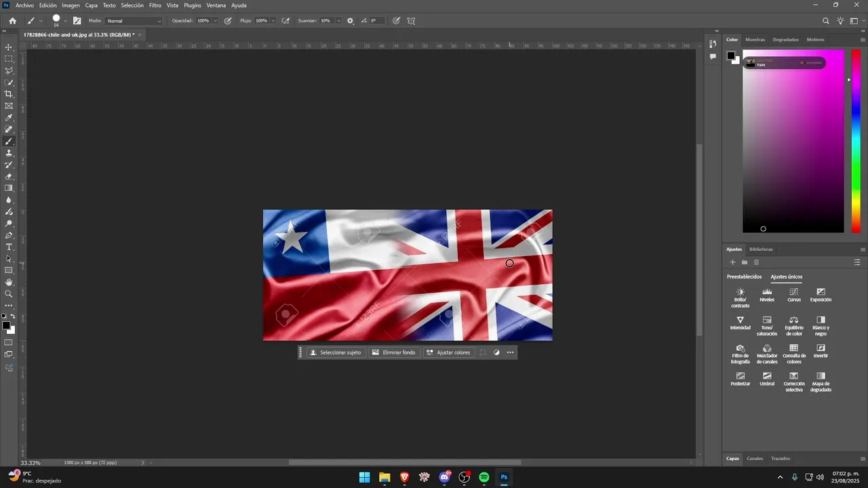The width and height of the screenshot is (868, 488).
Task: Select the Crop tool
Action: click(x=9, y=94)
